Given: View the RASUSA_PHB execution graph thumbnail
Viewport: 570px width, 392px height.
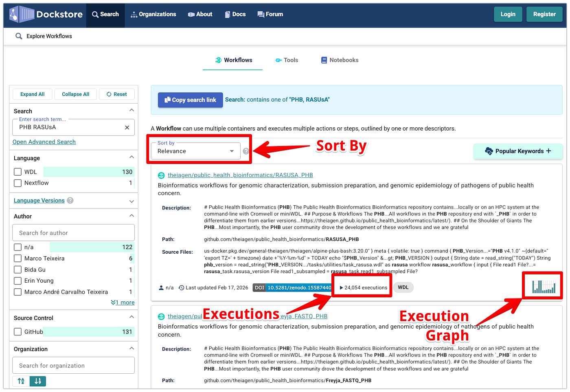Looking at the screenshot, I should click(x=544, y=286).
